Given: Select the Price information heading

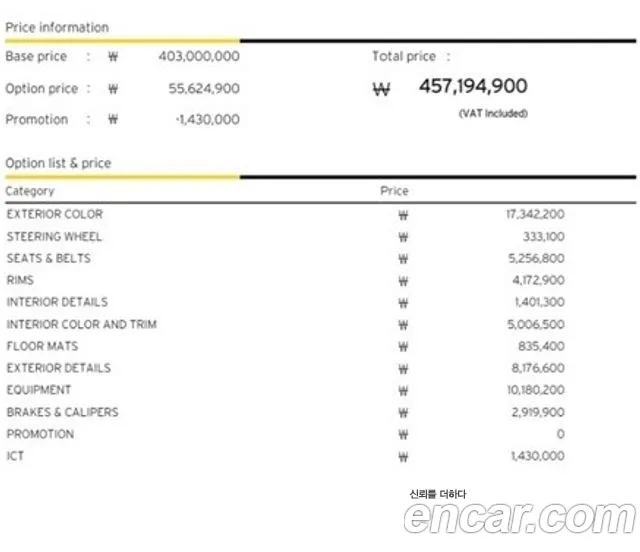Looking at the screenshot, I should [x=57, y=27].
